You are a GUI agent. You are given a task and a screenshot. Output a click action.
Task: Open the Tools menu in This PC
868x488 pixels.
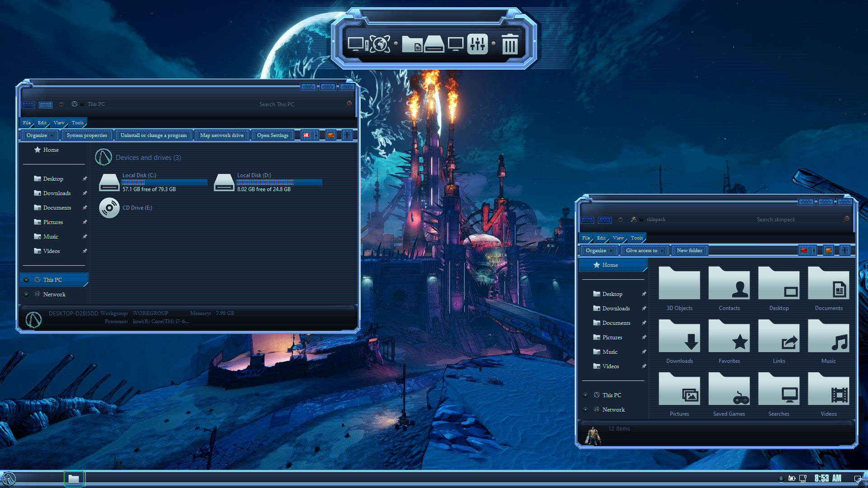coord(77,122)
